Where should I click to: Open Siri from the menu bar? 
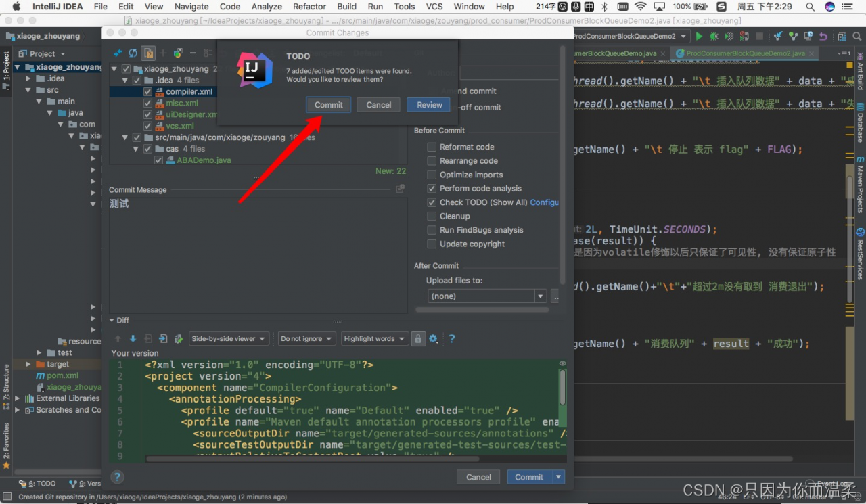(830, 7)
